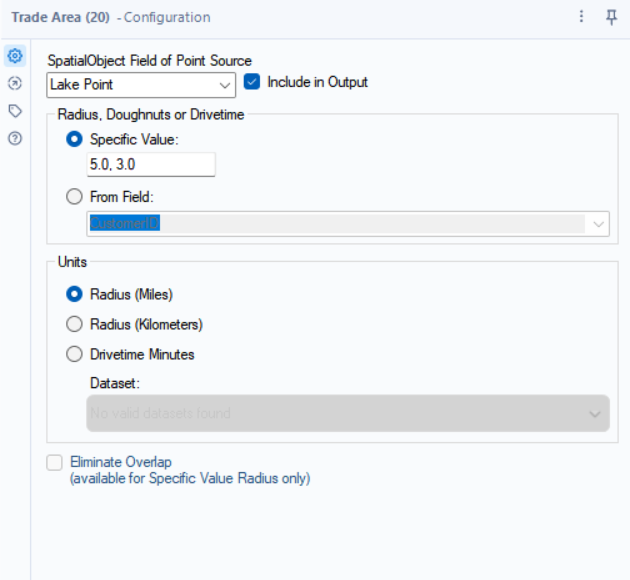Image resolution: width=630 pixels, height=580 pixels.
Task: Click the Help question mark icon
Action: 15,139
